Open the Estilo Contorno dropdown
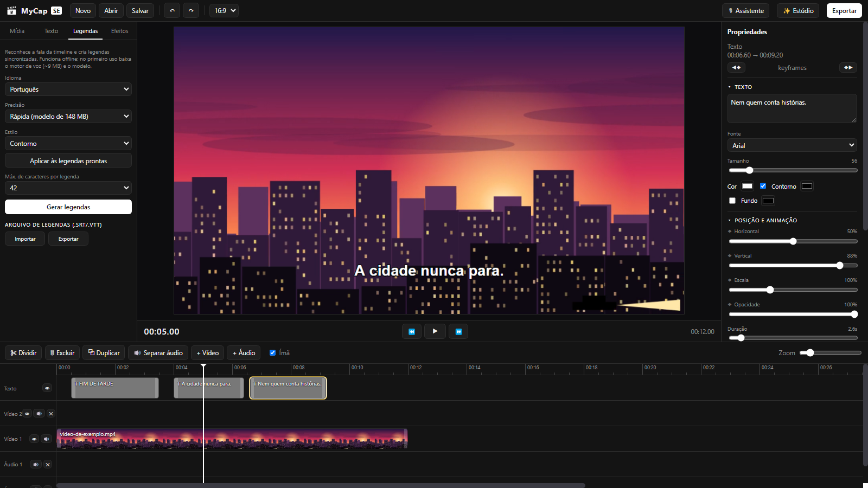868x488 pixels. click(68, 144)
